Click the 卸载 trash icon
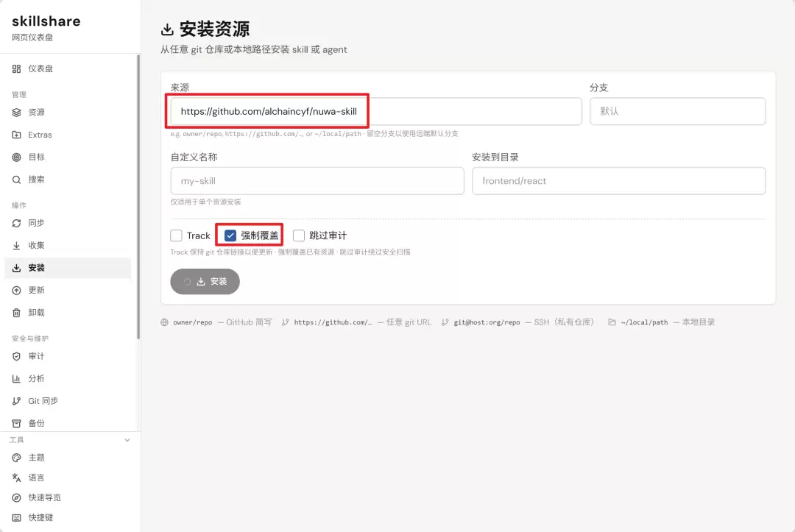 (x=16, y=313)
